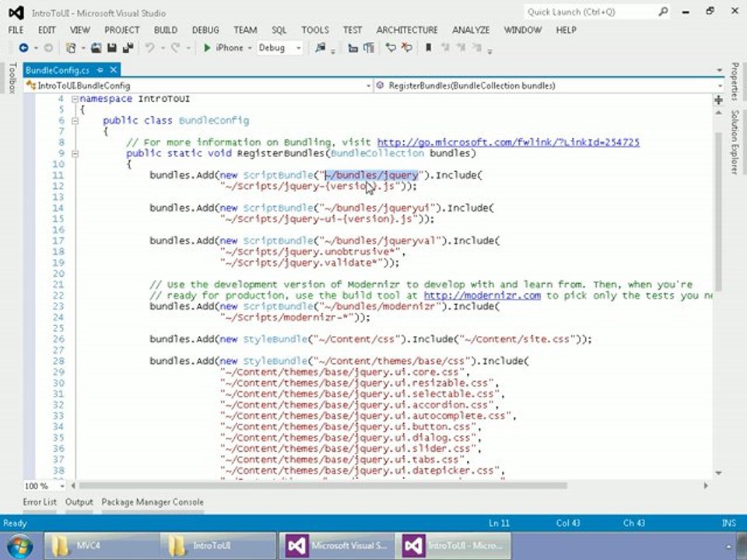Click the horizontal editor scrollbar thumb
Screen dimensions: 747x560
(x=322, y=485)
